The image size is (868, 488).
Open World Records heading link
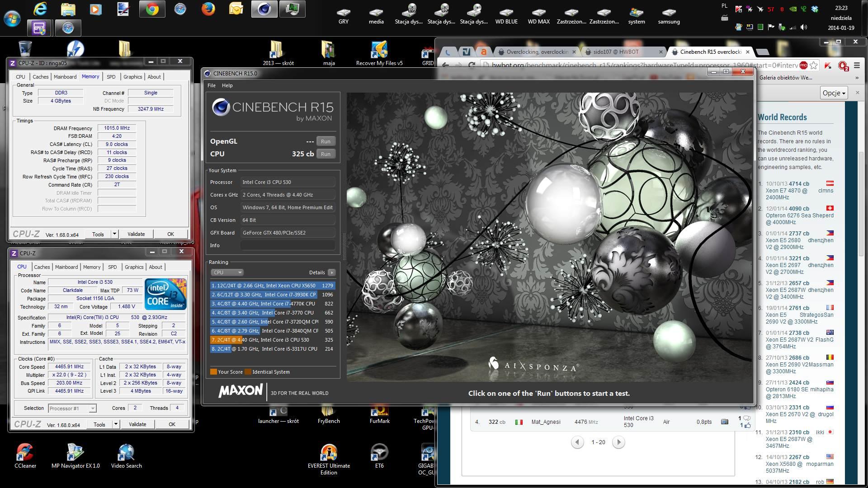click(x=782, y=117)
